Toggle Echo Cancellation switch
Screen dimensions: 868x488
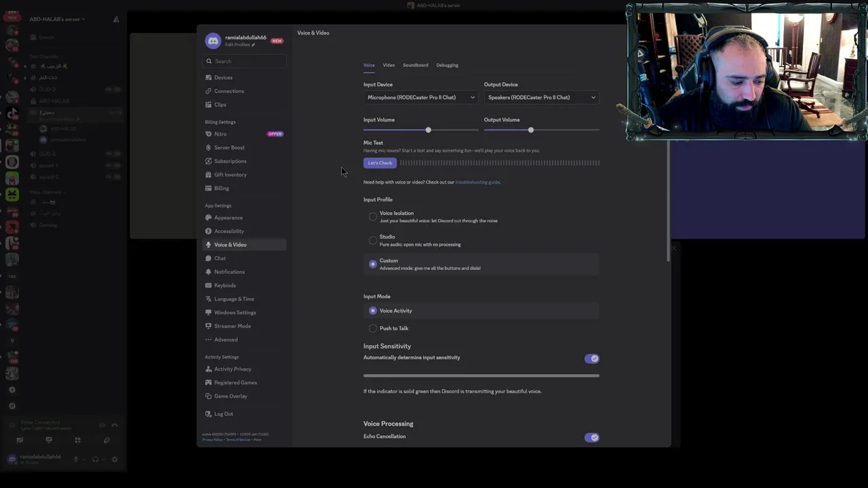click(592, 437)
